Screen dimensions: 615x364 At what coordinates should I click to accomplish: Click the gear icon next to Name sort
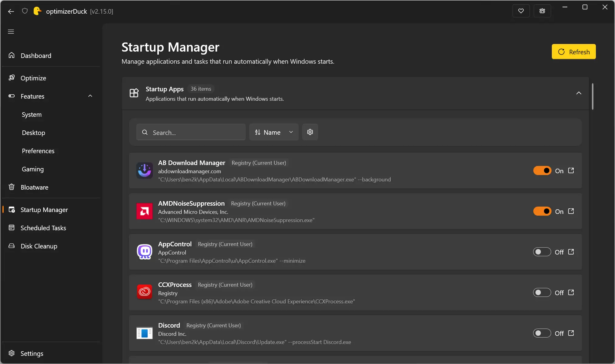pos(310,132)
